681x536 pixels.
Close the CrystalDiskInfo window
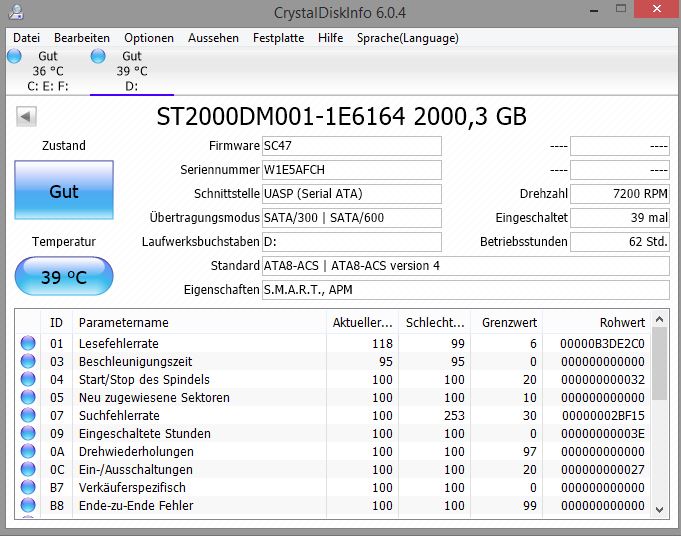coord(657,9)
